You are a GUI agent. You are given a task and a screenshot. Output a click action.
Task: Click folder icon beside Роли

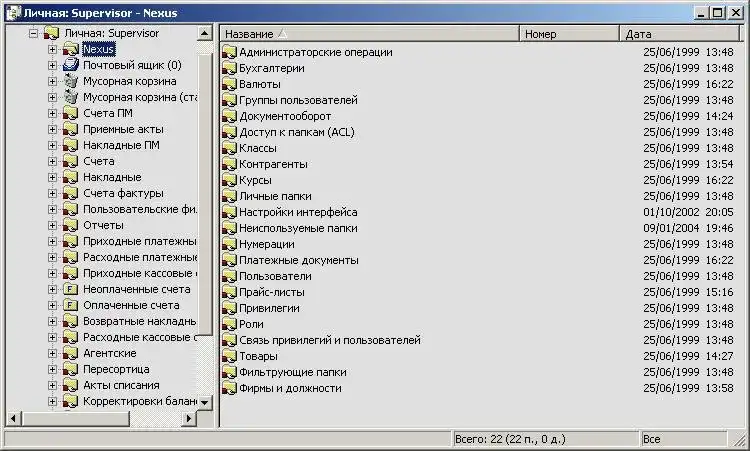(230, 324)
